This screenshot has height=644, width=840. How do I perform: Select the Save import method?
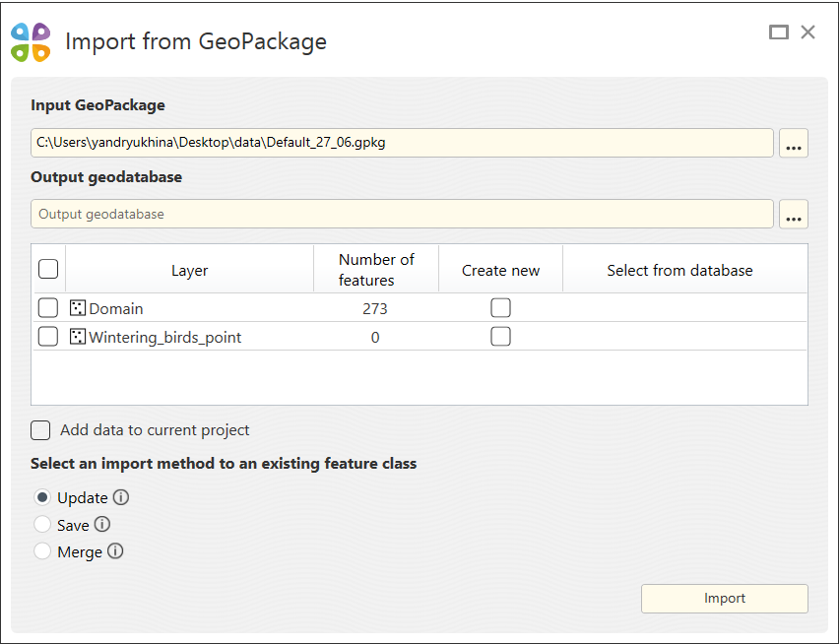[42, 524]
